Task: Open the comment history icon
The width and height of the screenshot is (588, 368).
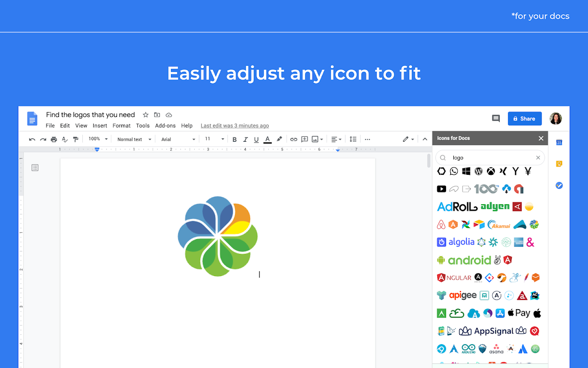Action: [496, 119]
